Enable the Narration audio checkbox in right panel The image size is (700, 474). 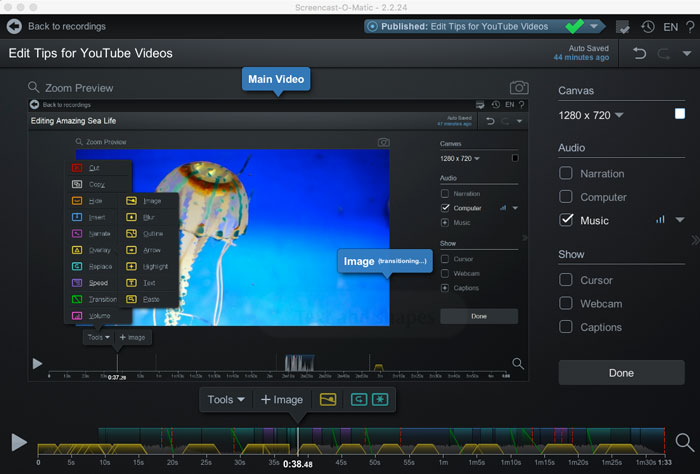coord(566,173)
